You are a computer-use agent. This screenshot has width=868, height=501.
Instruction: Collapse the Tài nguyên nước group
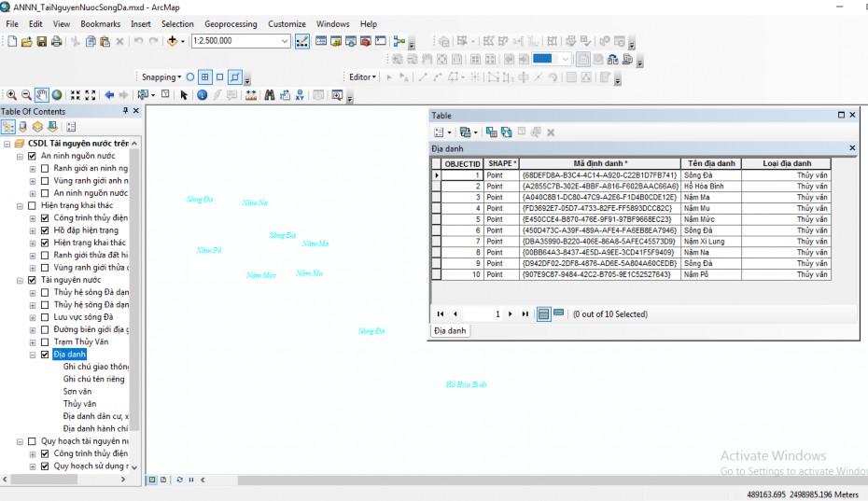21,280
